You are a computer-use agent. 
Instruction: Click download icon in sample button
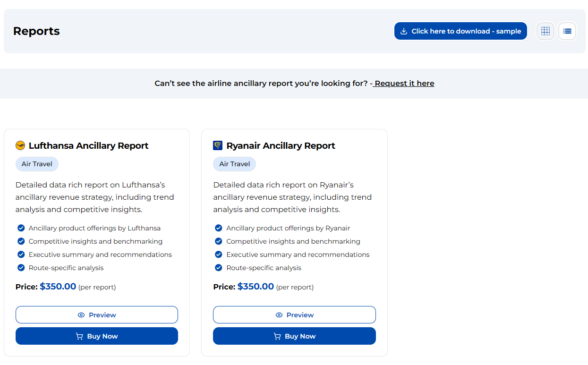404,31
